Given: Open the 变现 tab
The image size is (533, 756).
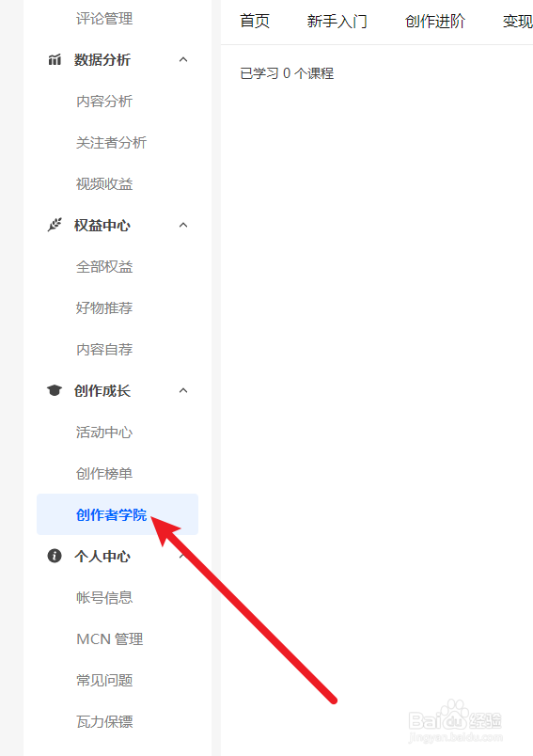Looking at the screenshot, I should 518,22.
